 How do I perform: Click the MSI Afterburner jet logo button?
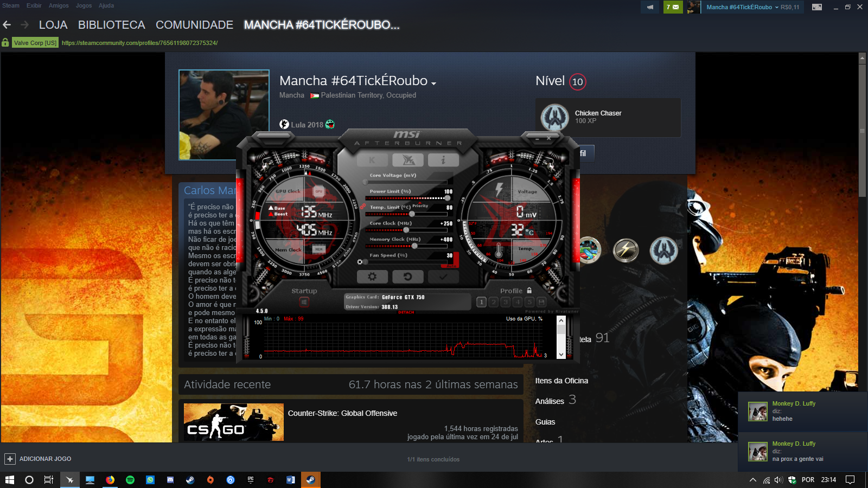(x=408, y=160)
